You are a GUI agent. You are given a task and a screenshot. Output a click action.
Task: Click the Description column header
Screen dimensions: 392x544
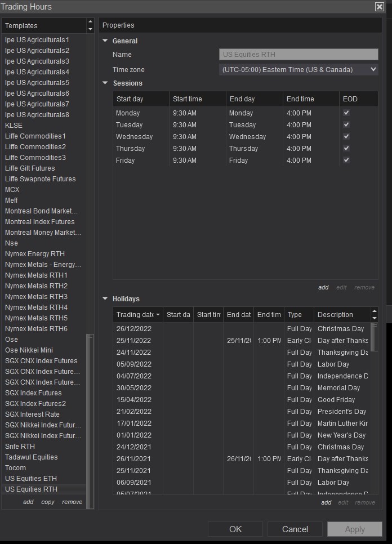tap(342, 315)
